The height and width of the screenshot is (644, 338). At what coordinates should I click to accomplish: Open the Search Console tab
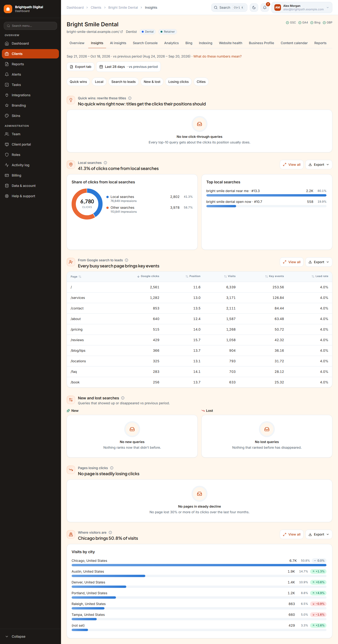click(145, 43)
